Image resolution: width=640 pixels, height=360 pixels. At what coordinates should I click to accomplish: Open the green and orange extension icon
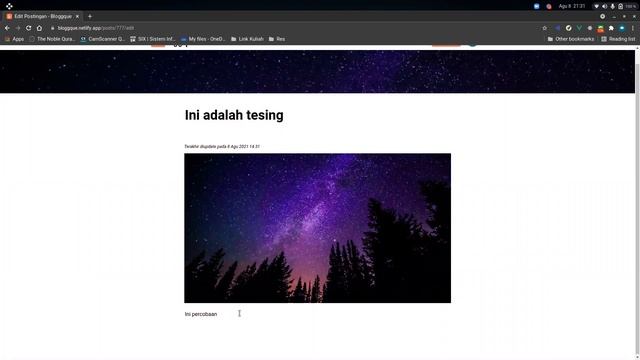[600, 29]
